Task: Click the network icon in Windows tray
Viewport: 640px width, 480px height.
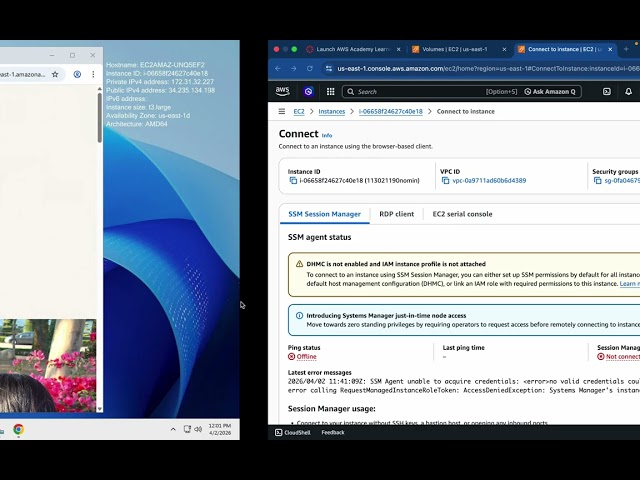Action: (x=187, y=429)
